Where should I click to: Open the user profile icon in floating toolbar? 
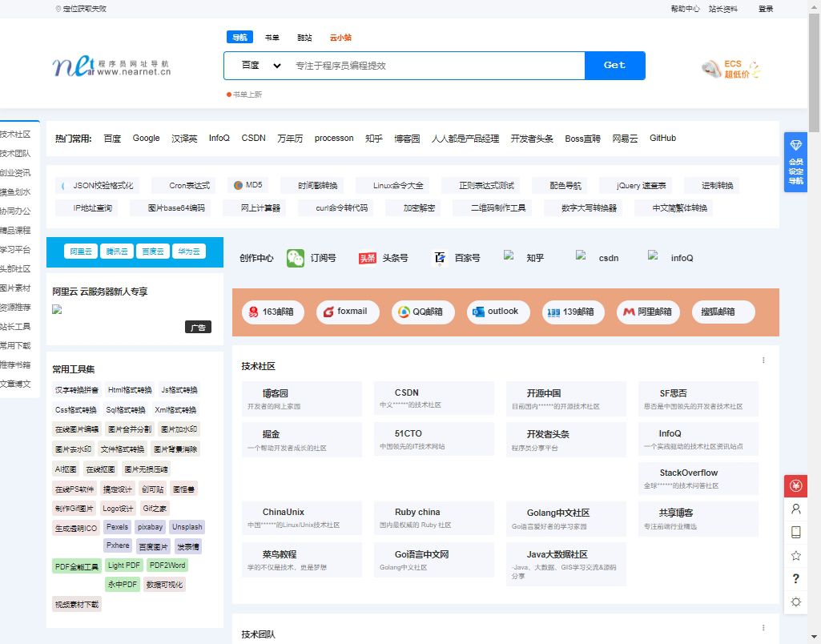796,509
